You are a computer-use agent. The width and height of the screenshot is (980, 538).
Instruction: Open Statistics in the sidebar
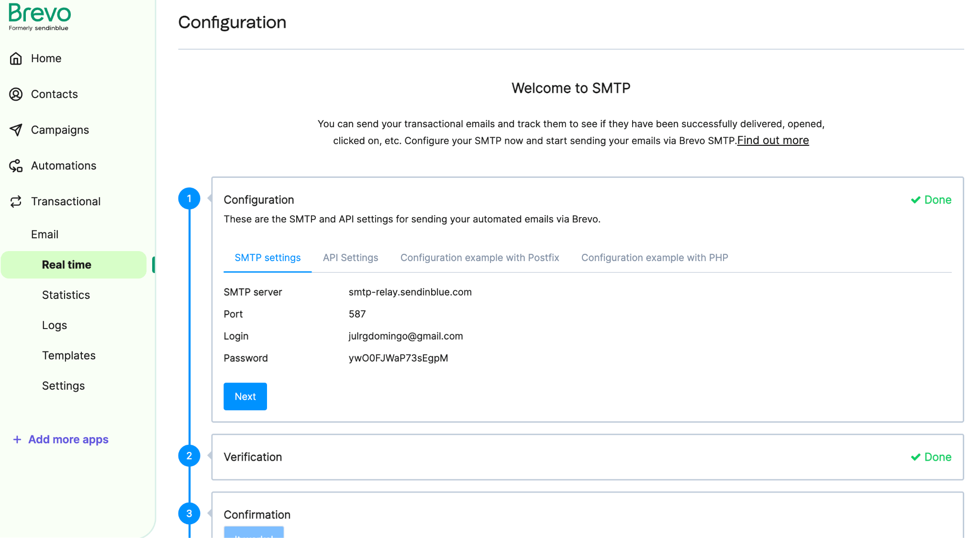[x=66, y=295]
